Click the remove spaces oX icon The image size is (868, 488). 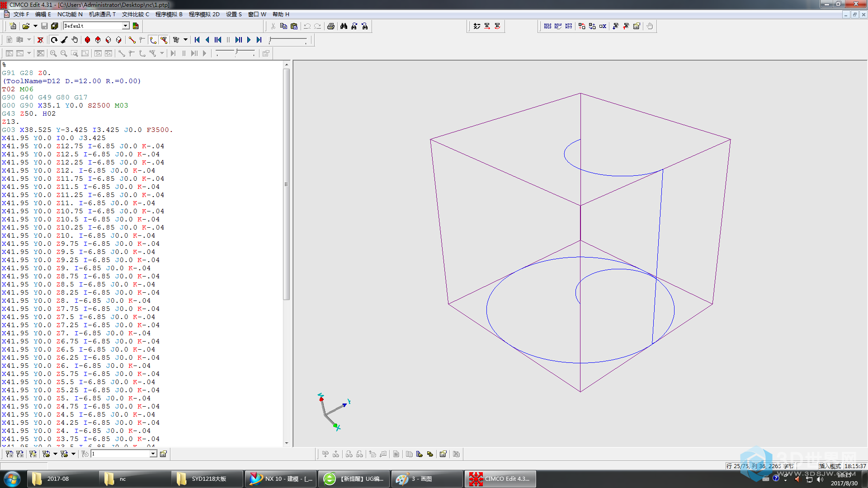pos(603,26)
